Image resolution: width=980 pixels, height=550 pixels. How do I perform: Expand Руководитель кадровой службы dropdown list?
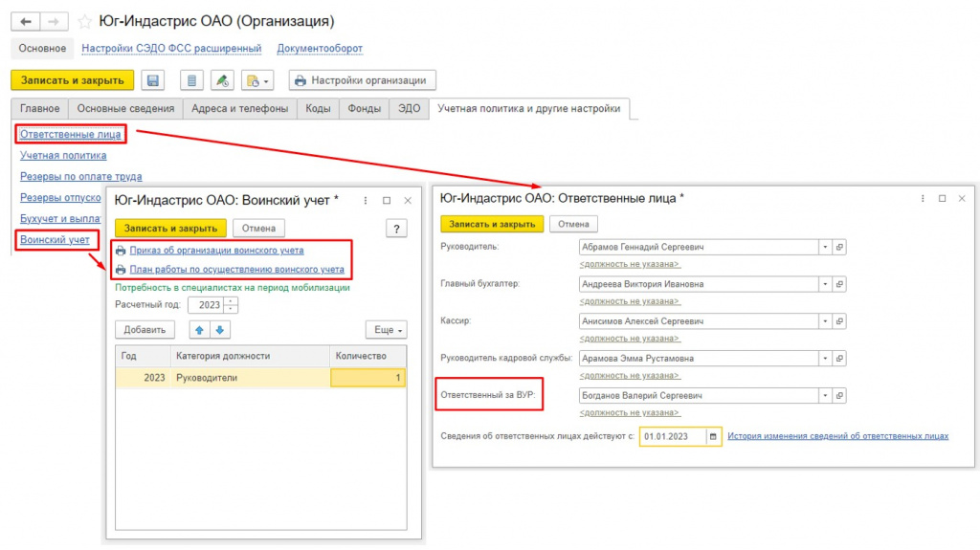click(x=825, y=358)
